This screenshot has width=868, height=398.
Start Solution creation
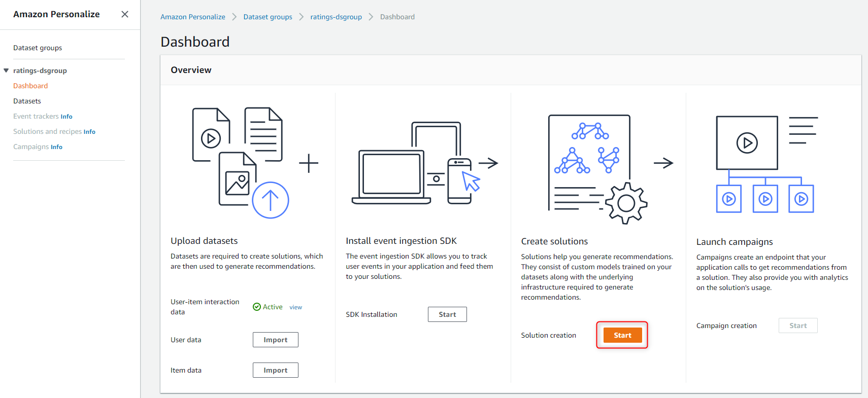(622, 335)
